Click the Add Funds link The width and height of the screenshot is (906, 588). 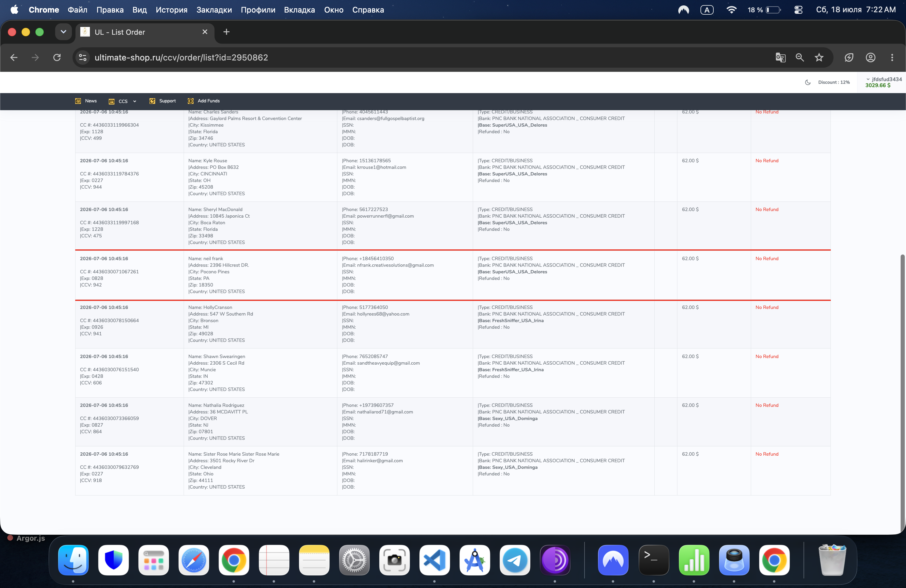click(209, 101)
